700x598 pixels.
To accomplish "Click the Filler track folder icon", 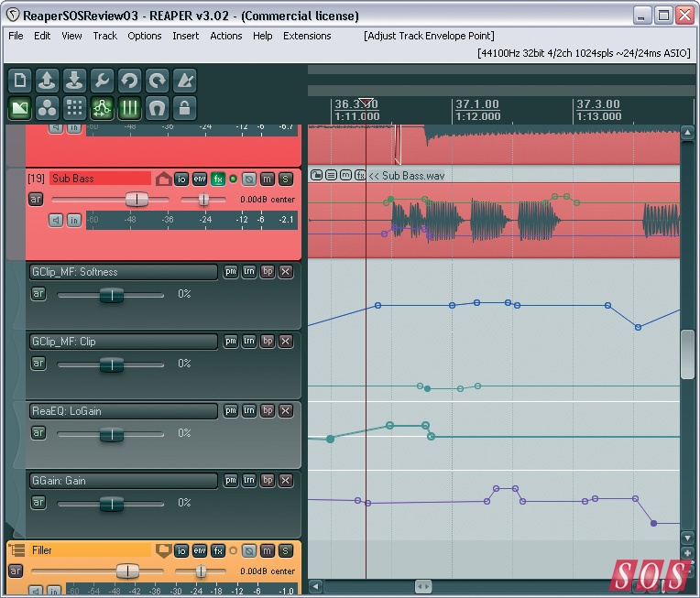I will pos(163,550).
